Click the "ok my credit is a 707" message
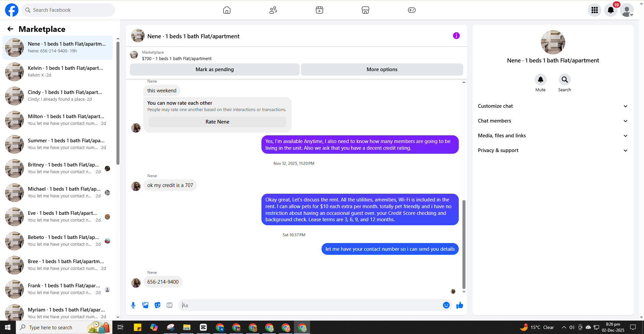Image resolution: width=644 pixels, height=334 pixels. 170,185
